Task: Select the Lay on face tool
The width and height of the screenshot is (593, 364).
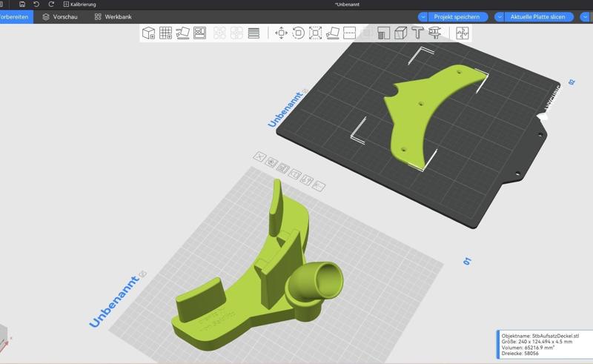Action: click(332, 33)
